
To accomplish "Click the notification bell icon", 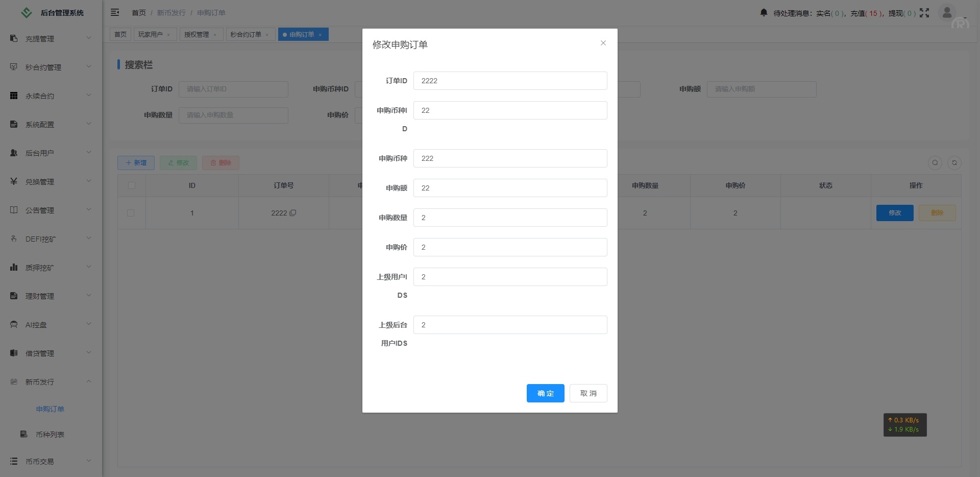I will (x=763, y=13).
